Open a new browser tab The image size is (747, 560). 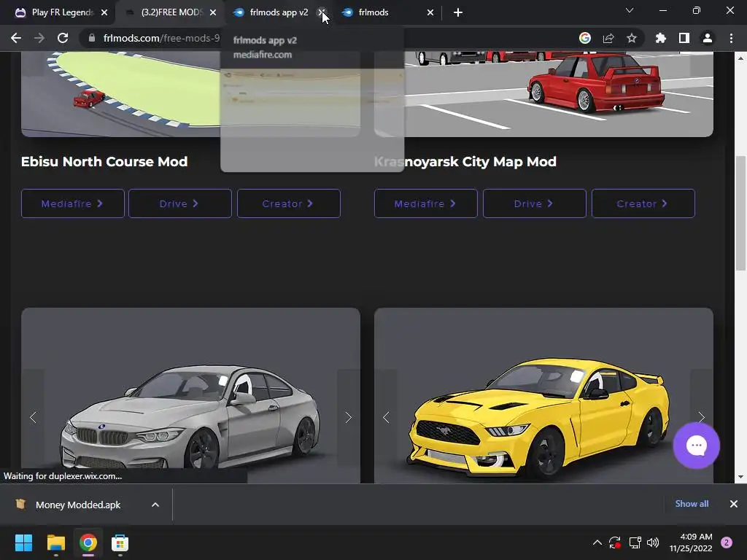point(458,12)
